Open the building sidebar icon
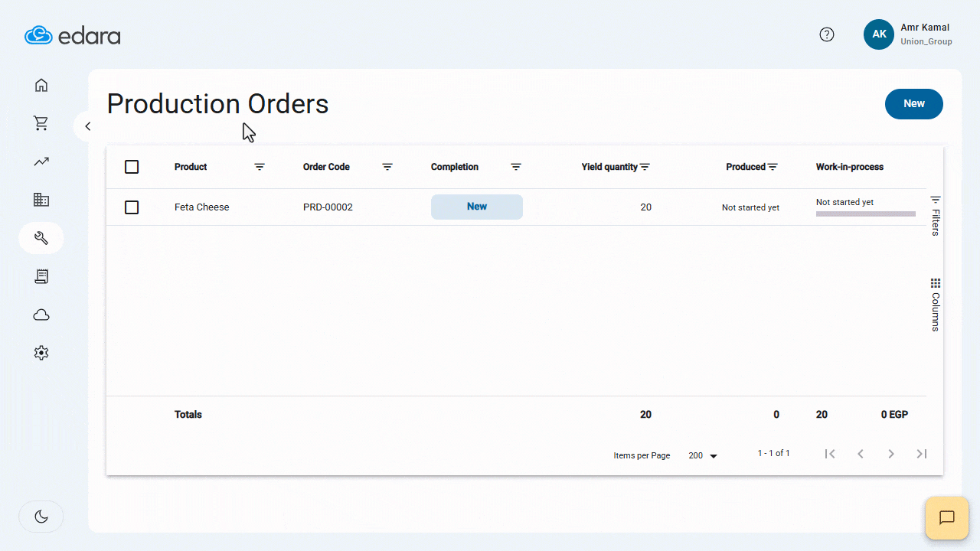Screen dimensions: 980x551 (x=41, y=200)
